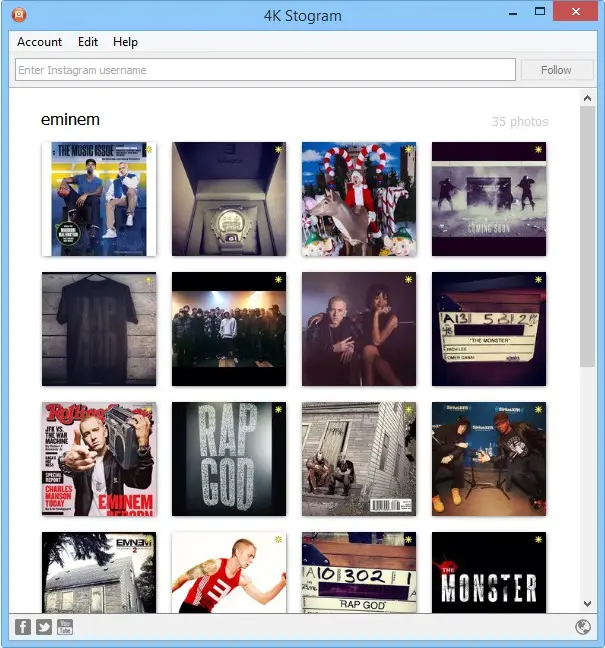Screen dimensions: 605x648
Task: Open the Help menu
Action: click(x=125, y=42)
